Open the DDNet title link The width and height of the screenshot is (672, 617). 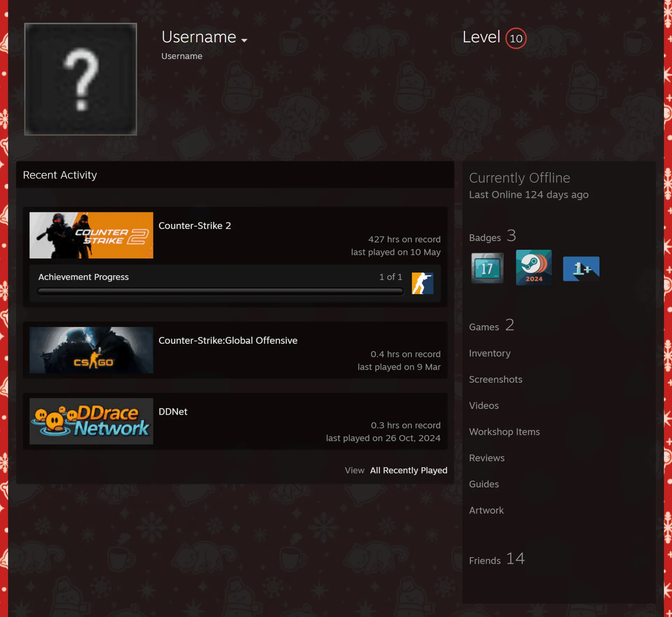coord(173,412)
